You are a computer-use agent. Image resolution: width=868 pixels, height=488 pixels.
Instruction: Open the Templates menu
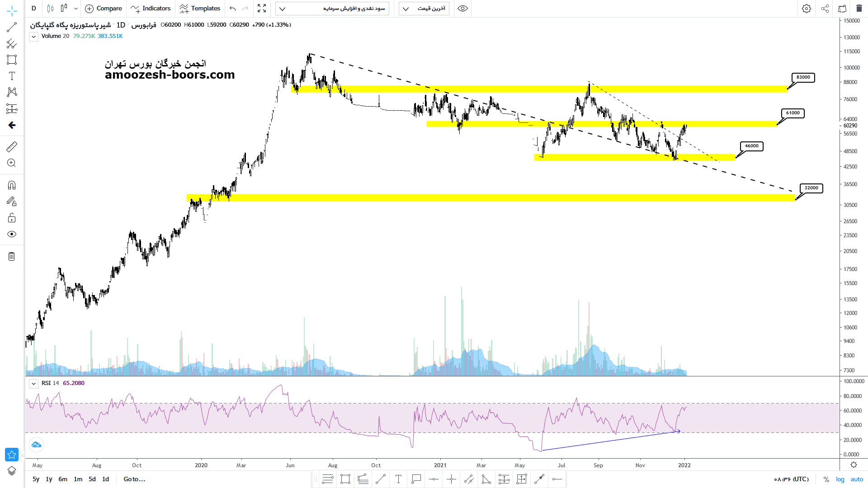(x=200, y=9)
